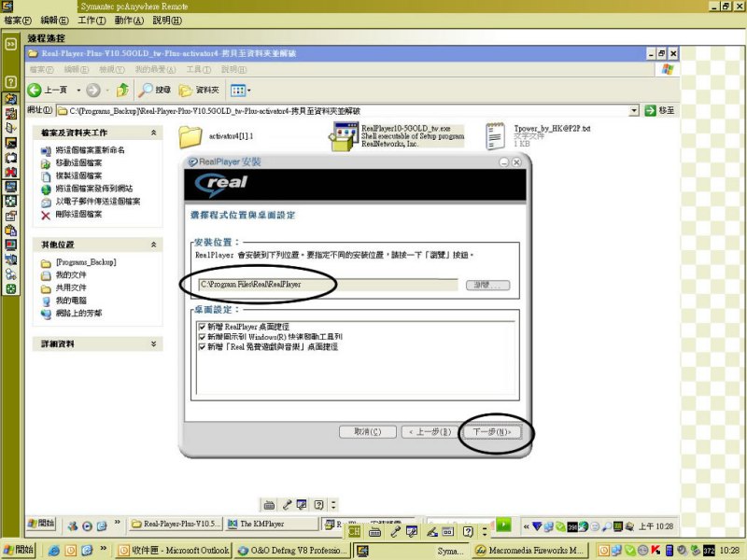Open the 動作(A) menu in pcAnywhere

tap(129, 21)
